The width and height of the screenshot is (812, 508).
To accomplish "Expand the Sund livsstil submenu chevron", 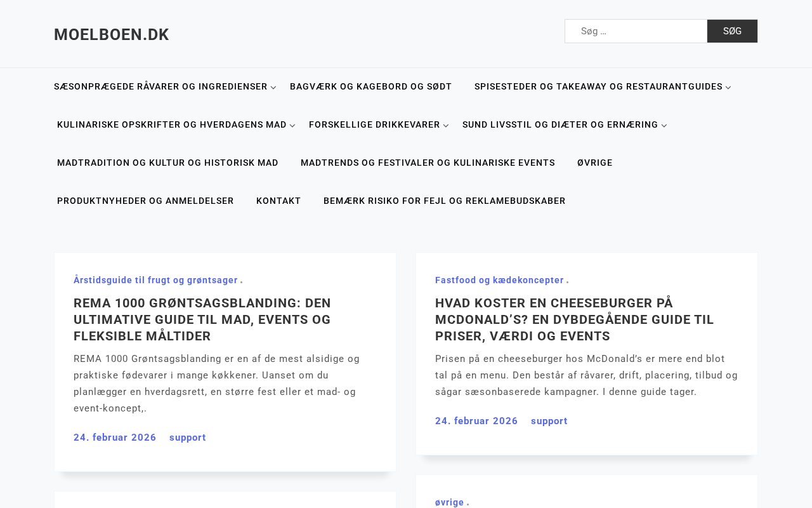I will [x=664, y=126].
